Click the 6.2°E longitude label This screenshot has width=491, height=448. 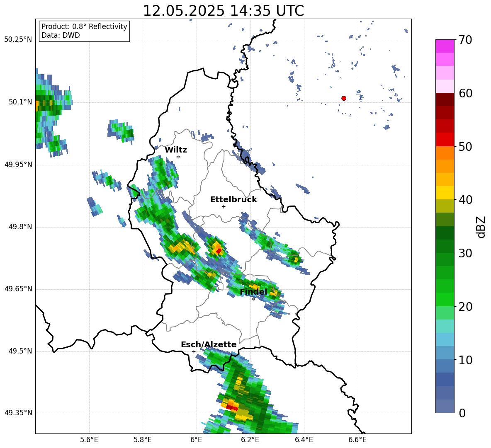tap(250, 440)
